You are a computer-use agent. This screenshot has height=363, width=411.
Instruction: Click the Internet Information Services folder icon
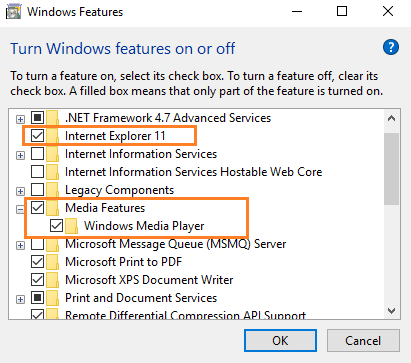point(53,154)
